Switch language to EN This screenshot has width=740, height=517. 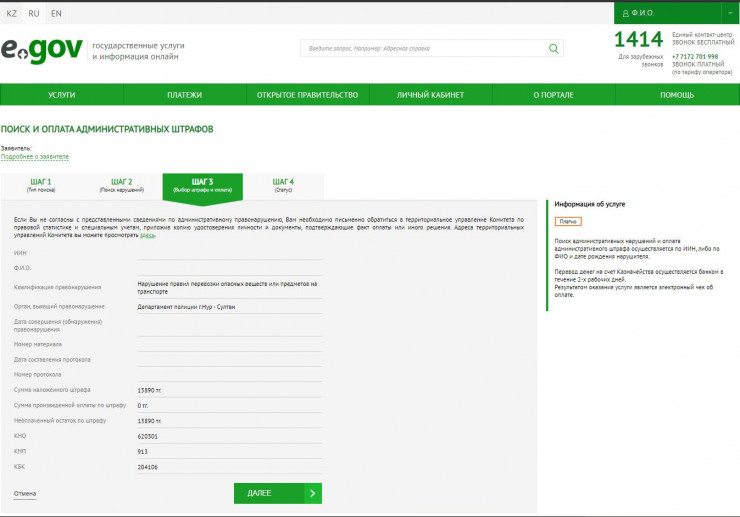point(56,13)
